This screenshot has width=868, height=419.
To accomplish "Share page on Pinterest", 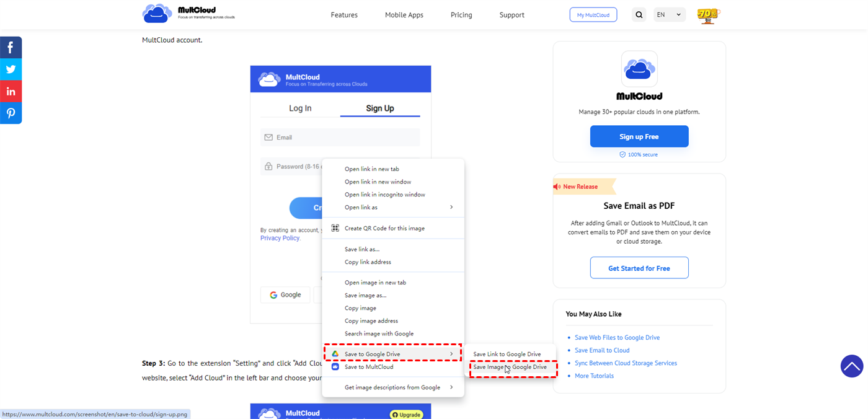I will point(11,113).
